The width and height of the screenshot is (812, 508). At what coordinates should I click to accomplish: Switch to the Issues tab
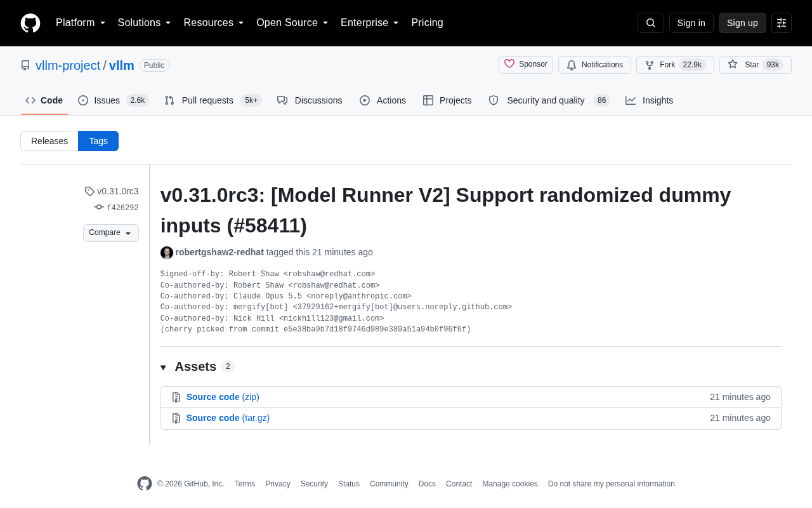(x=113, y=100)
